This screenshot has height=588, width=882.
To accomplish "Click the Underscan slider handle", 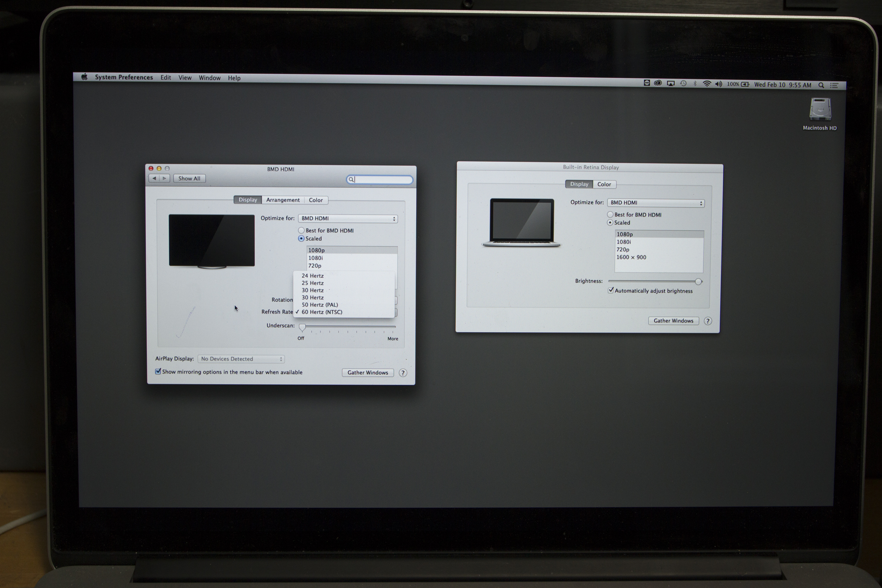I will coord(302,327).
